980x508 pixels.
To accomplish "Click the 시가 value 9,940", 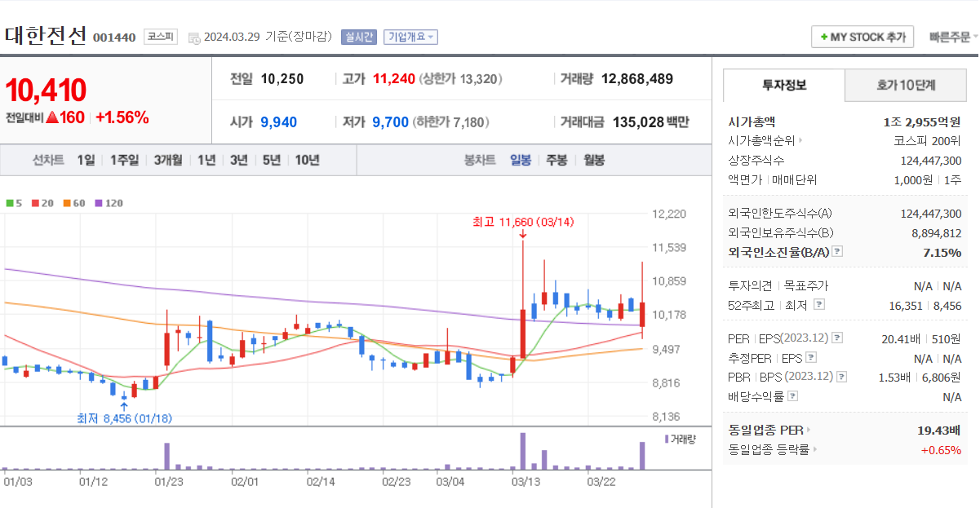I will 279,122.
